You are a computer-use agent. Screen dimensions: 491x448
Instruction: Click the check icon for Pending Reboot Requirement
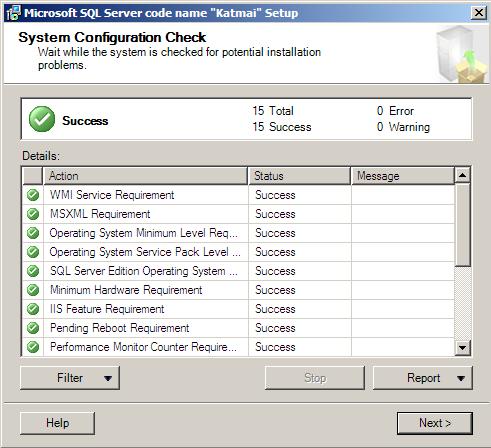33,328
